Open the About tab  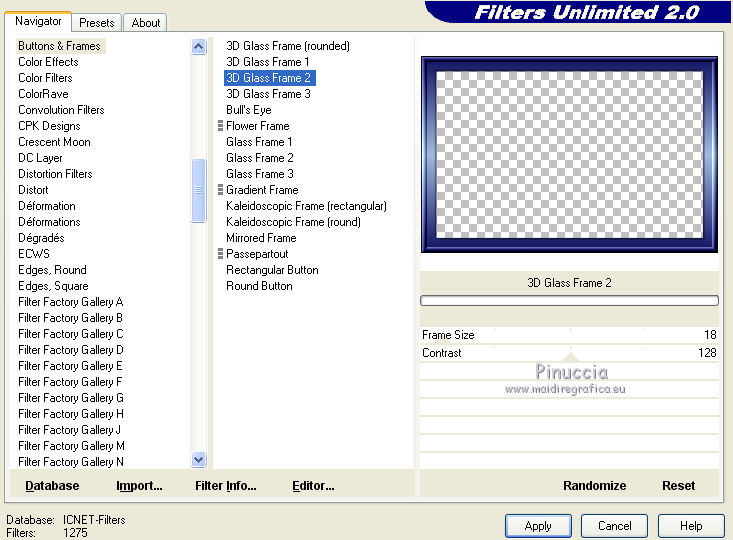tap(145, 22)
